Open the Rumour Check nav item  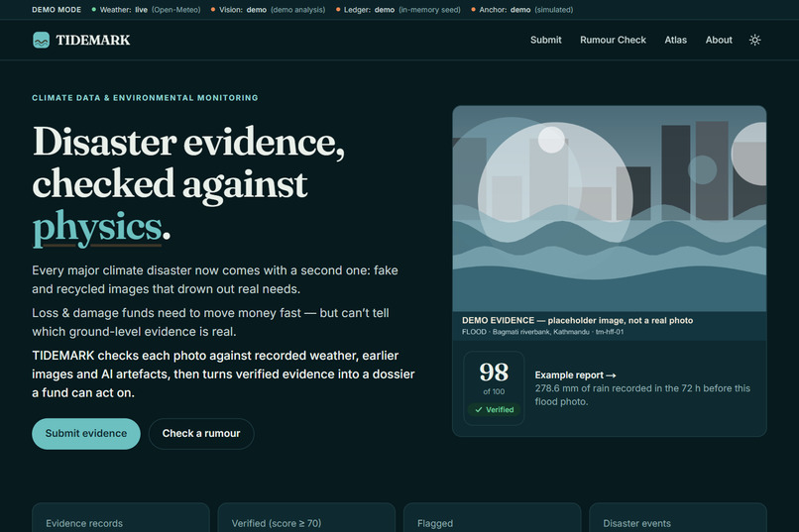[613, 40]
